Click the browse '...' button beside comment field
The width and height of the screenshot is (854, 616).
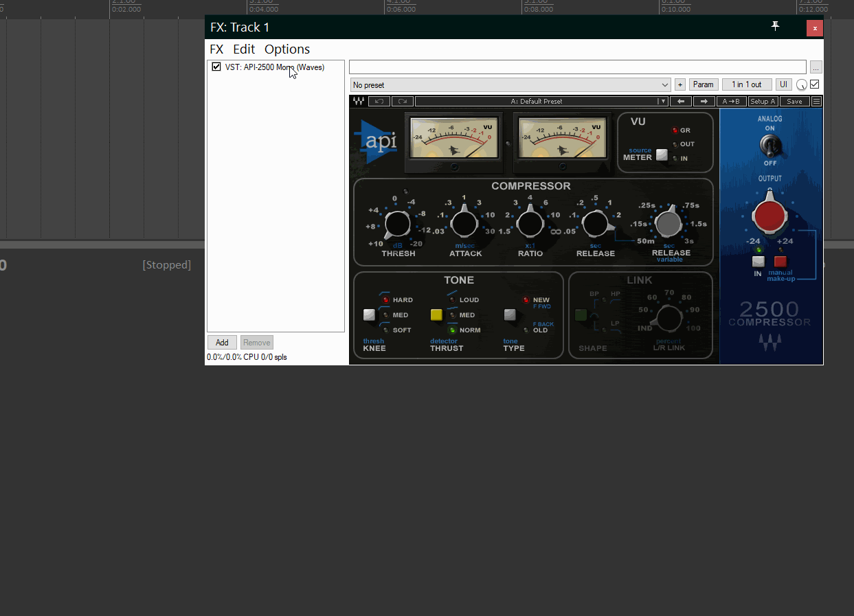click(816, 67)
